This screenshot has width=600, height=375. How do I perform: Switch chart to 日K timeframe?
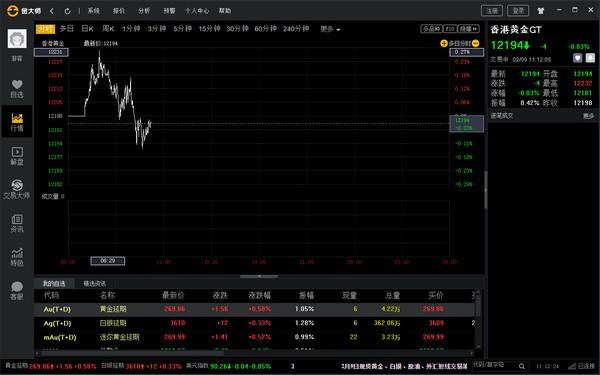click(87, 29)
